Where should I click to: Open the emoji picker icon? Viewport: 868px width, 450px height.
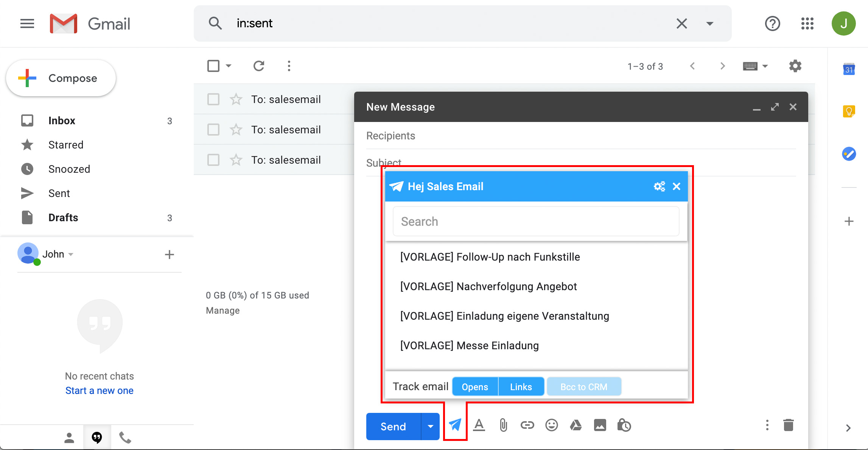[551, 425]
